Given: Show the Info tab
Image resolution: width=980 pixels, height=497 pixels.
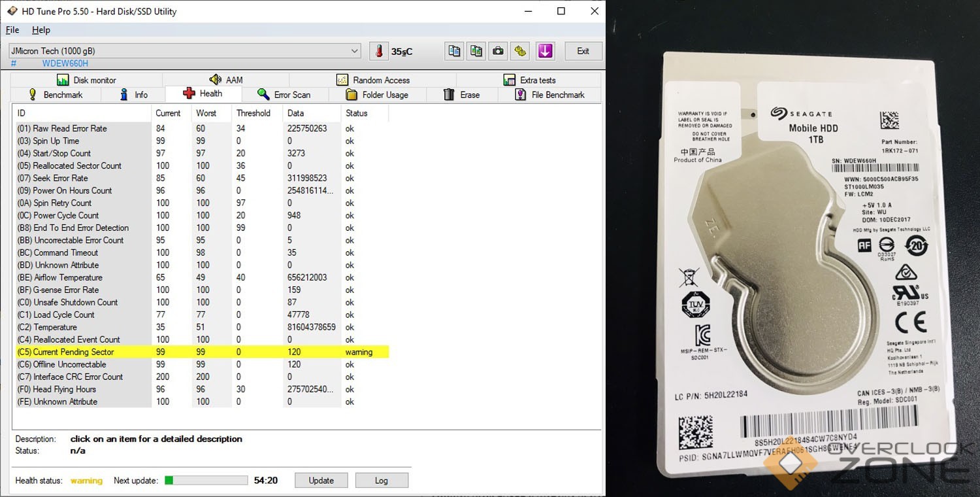Looking at the screenshot, I should click(x=134, y=95).
